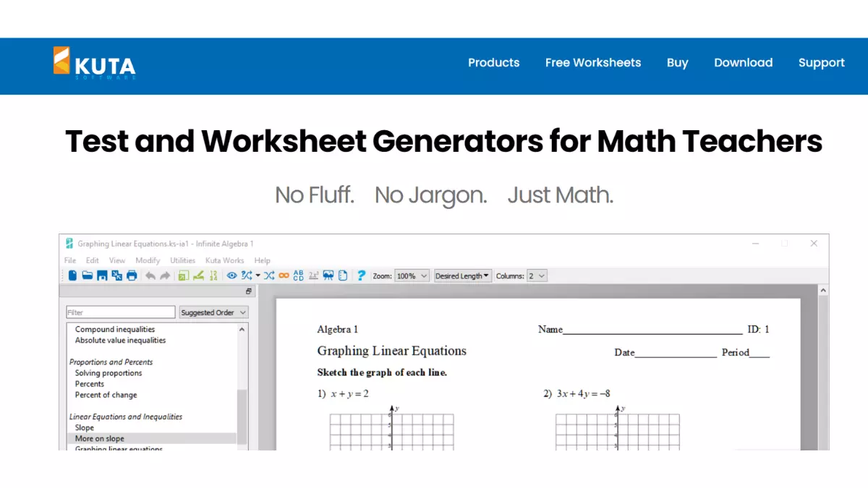Click the worksheet preview scrollbar up arrow
This screenshot has width=868, height=488.
click(x=823, y=291)
